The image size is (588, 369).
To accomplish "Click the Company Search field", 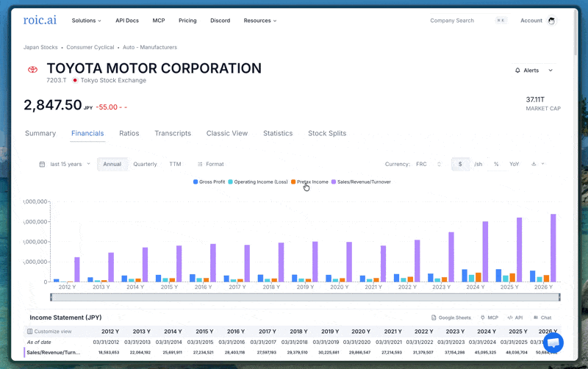I will click(468, 21).
